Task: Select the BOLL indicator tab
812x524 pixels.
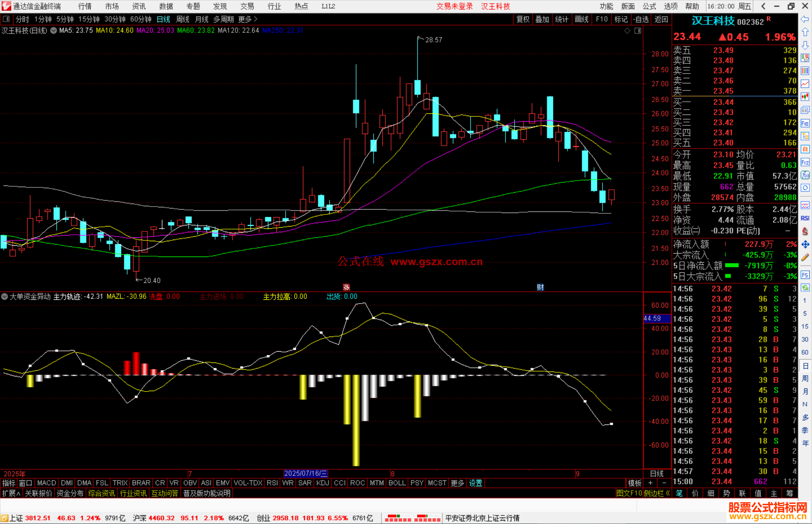Action: [397, 483]
